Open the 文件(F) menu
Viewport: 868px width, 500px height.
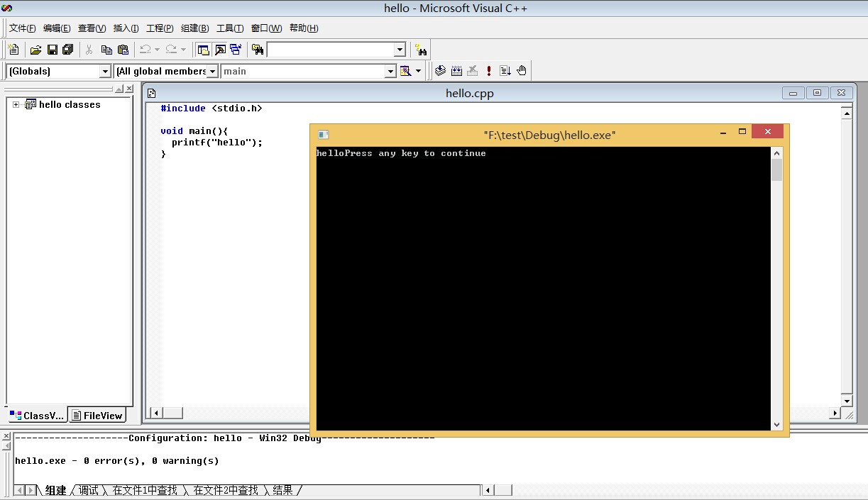[22, 28]
